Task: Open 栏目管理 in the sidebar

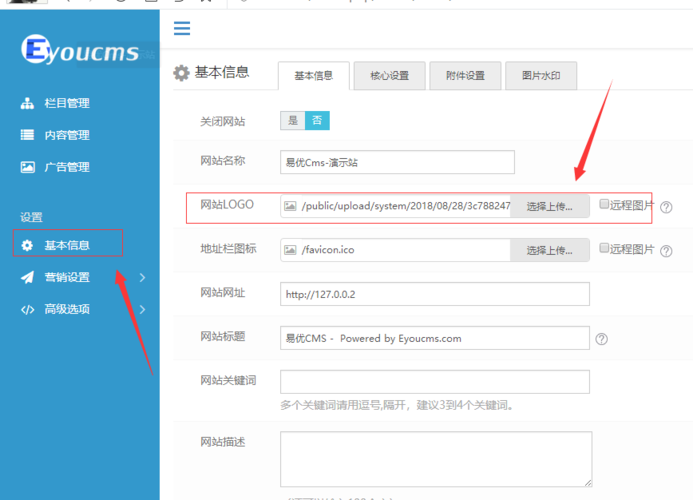Action: pos(67,103)
